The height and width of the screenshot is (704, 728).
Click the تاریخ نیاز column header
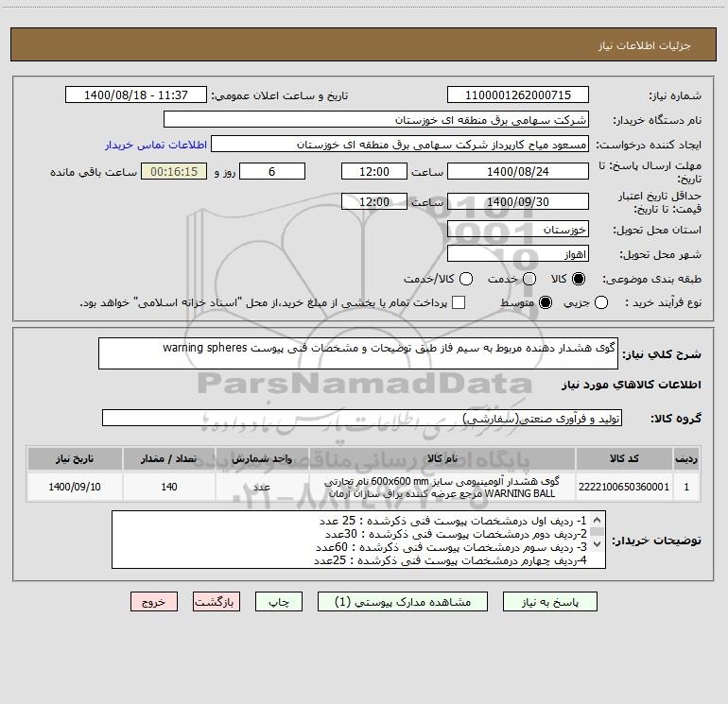(75, 458)
